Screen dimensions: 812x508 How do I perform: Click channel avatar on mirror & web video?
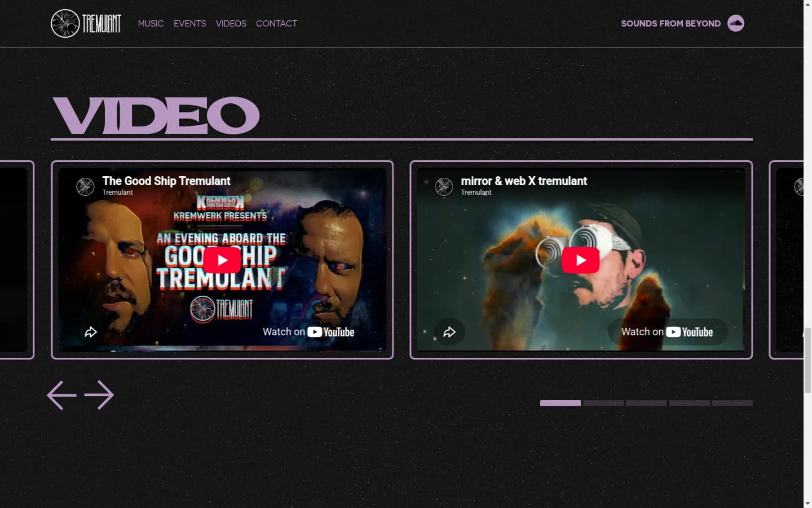pos(444,186)
